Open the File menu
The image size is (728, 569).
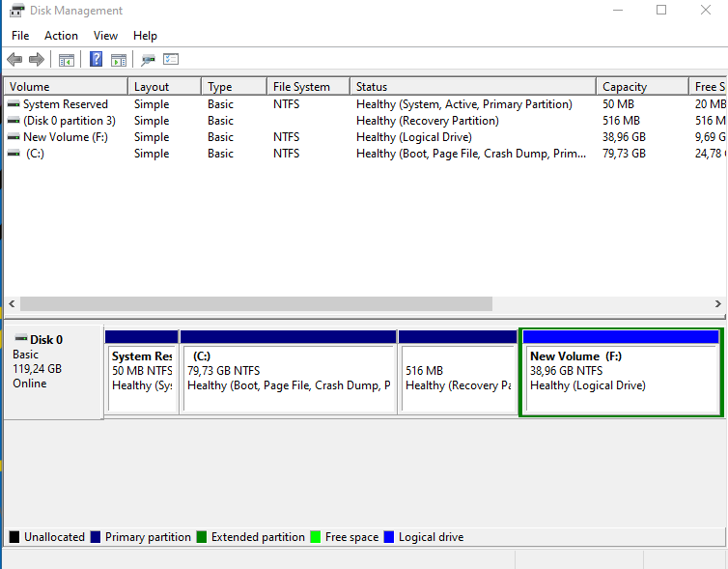point(20,36)
